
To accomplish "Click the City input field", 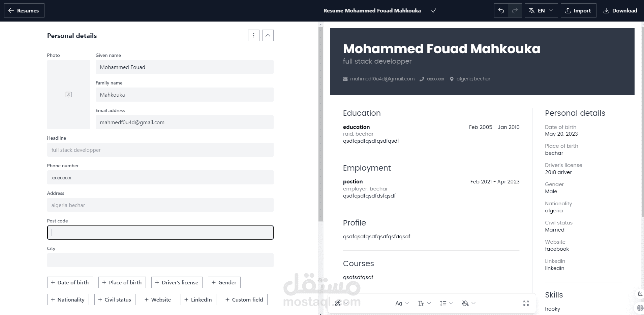I will point(160,260).
